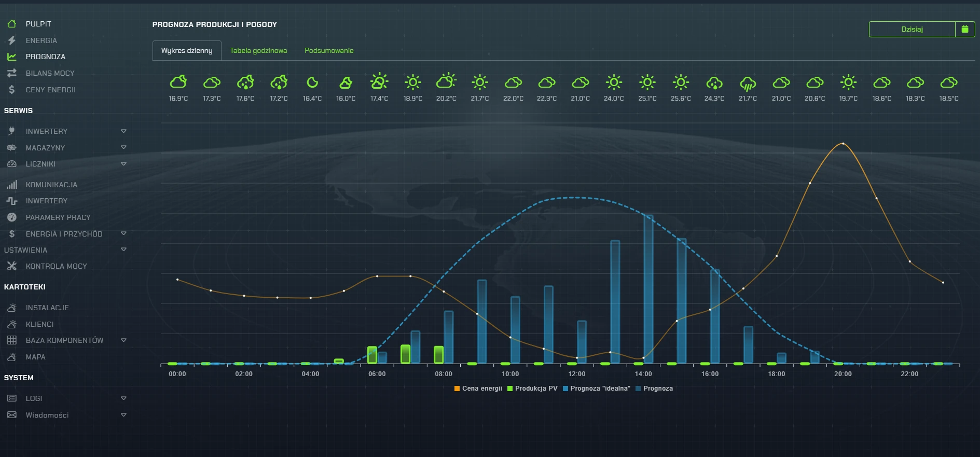This screenshot has width=980, height=457.
Task: Open the calendar date picker icon
Action: pyautogui.click(x=964, y=29)
